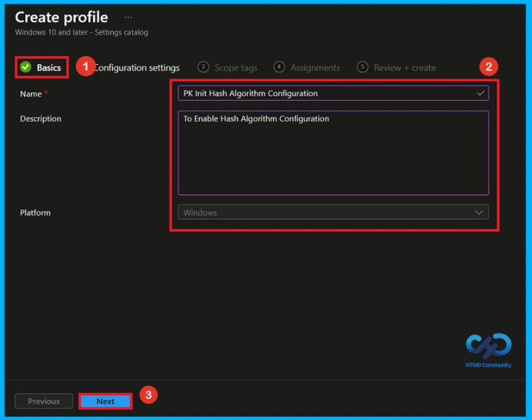
Task: Open the ellipsis menu beside Create profile
Action: point(128,17)
